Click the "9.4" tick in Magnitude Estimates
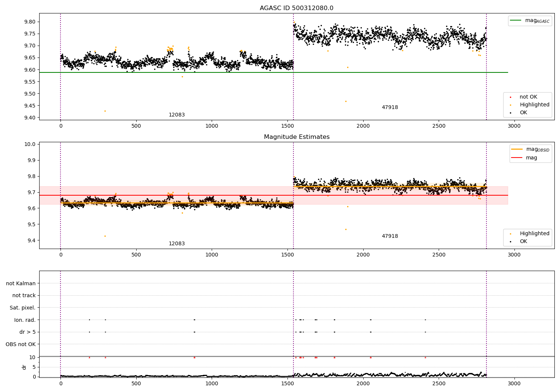560x392 pixels. 31,241
